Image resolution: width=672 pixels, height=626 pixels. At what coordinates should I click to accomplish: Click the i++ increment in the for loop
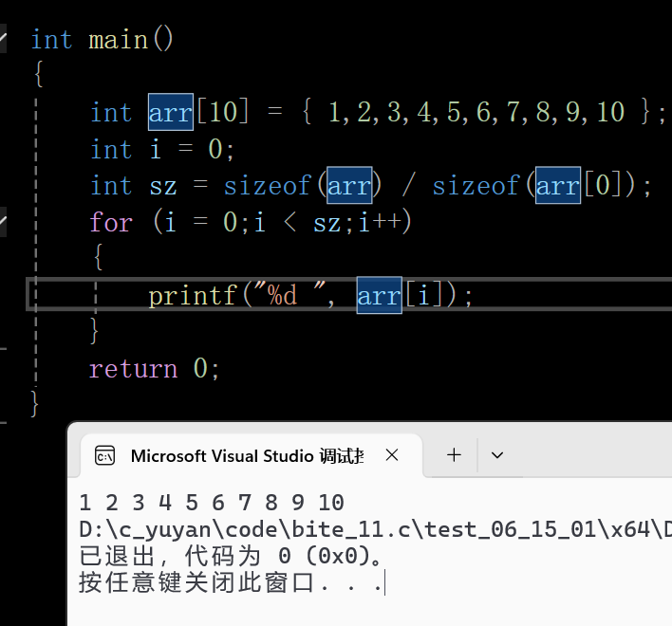(381, 222)
